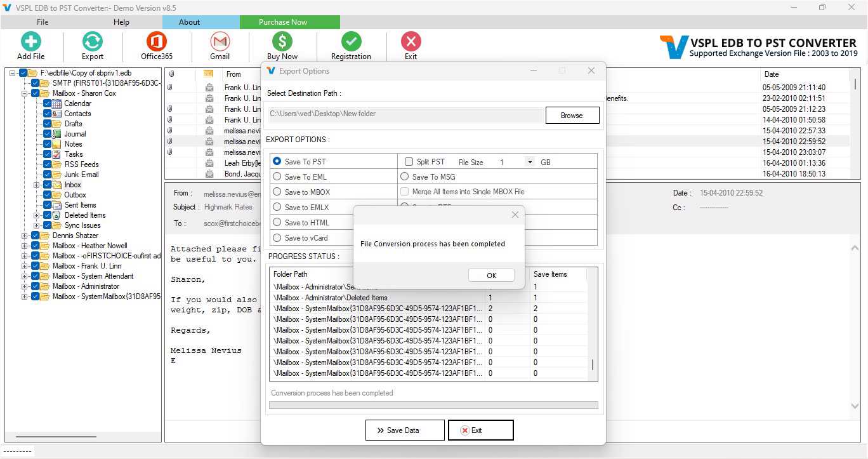Collapse the Mailbox - Sharon Cox node
868x459 pixels.
(25, 93)
